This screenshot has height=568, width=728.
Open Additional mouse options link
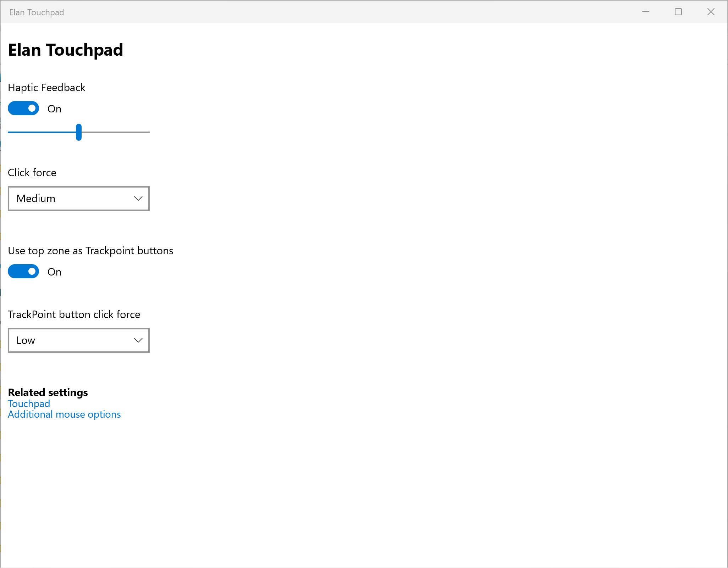pyautogui.click(x=64, y=414)
